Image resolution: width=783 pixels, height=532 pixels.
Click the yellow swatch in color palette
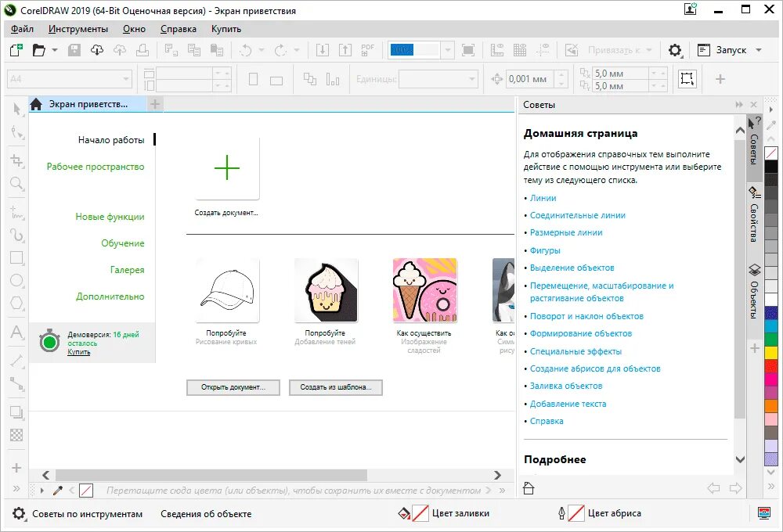[x=771, y=352]
